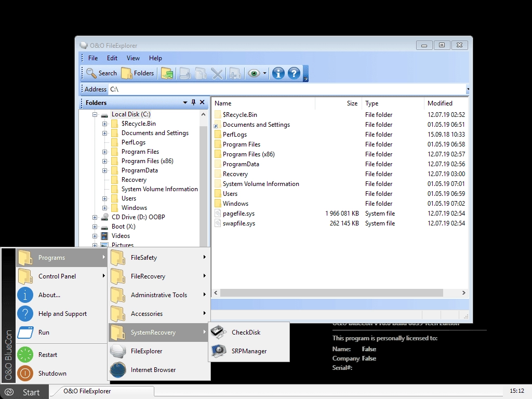This screenshot has width=532, height=399.
Task: Launch SRPManager from SystemRecovery submenu
Action: [249, 351]
